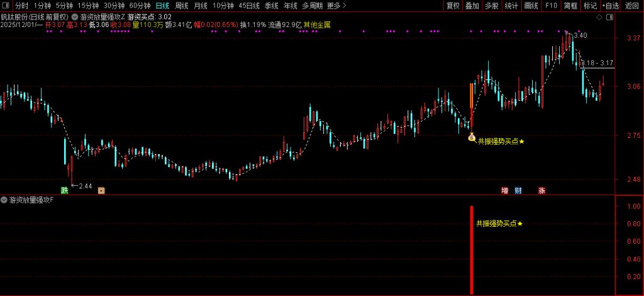Switch to the 周线 weekly chart
This screenshot has width=644, height=296.
pyautogui.click(x=181, y=6)
